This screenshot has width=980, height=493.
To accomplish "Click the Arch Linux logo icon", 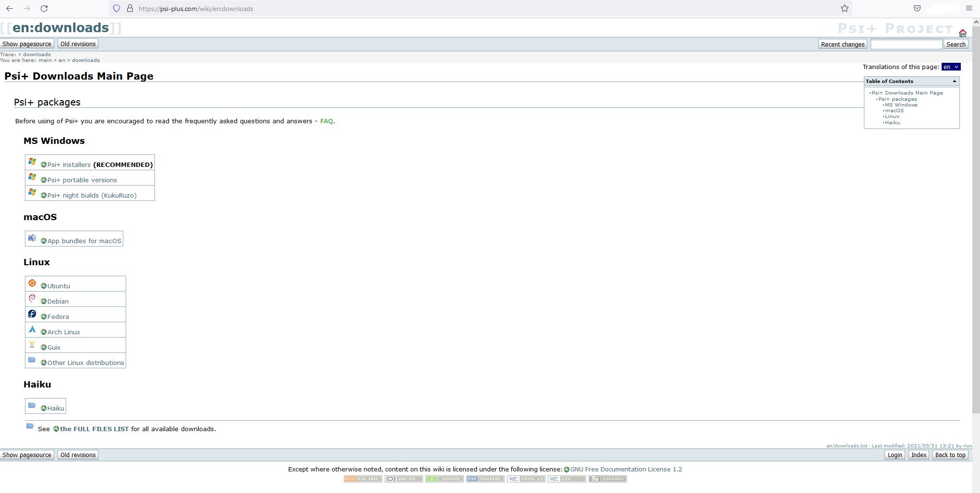I will click(32, 329).
